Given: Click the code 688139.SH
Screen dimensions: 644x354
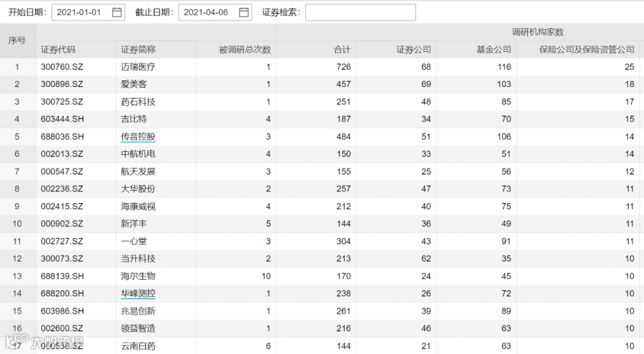Looking at the screenshot, I should tap(62, 276).
